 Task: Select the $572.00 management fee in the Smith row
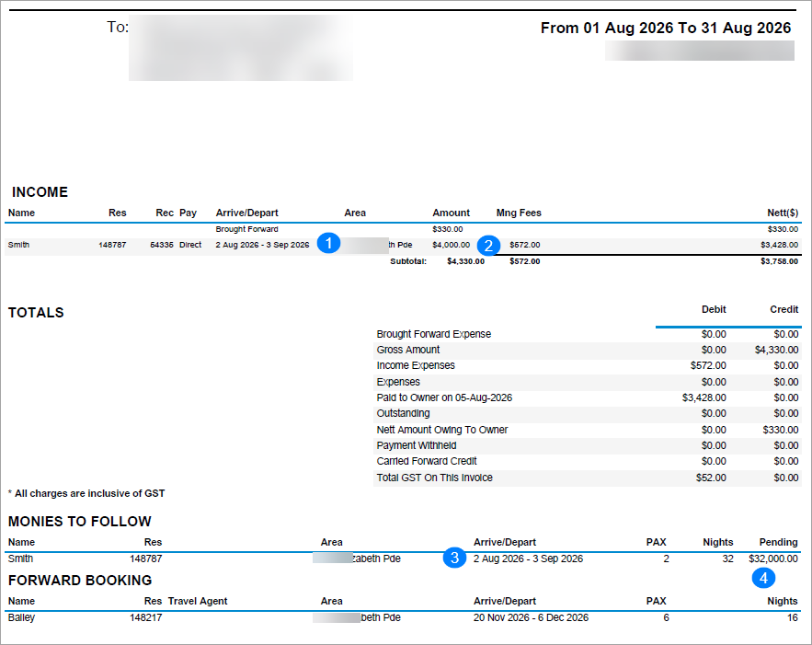point(524,245)
